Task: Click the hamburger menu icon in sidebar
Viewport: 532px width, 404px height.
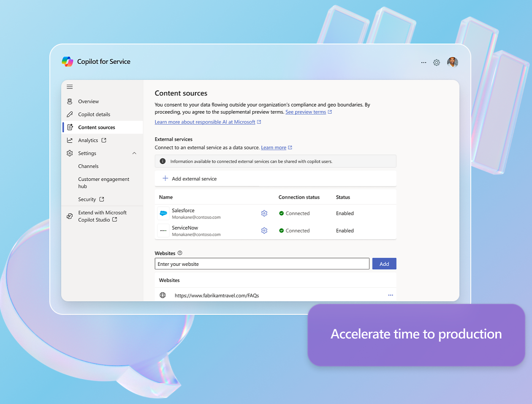Action: (x=70, y=87)
